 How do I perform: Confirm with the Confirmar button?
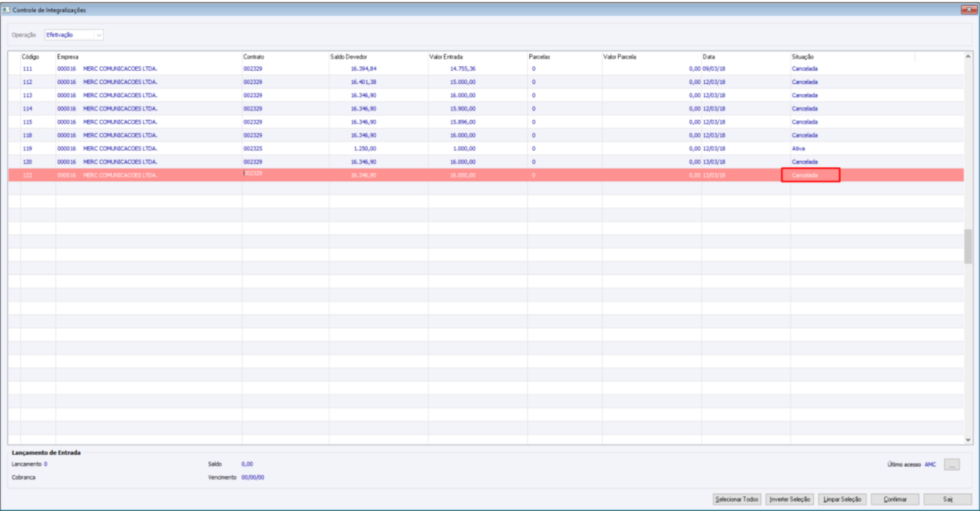[x=895, y=500]
